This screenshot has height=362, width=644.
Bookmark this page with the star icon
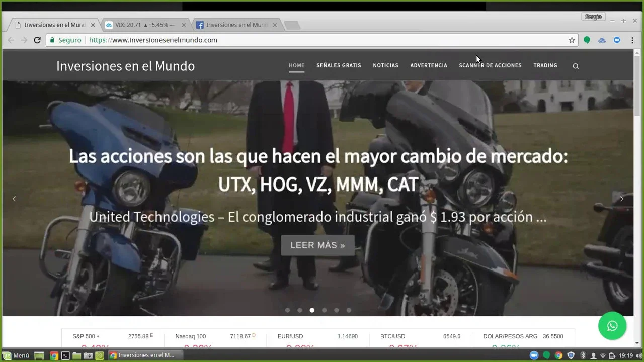coord(572,40)
